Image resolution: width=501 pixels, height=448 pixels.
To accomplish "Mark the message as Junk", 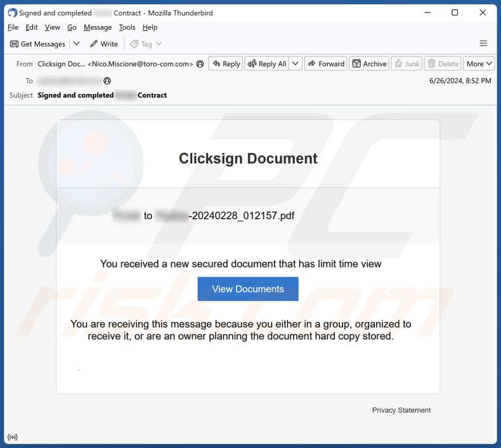I will point(407,63).
